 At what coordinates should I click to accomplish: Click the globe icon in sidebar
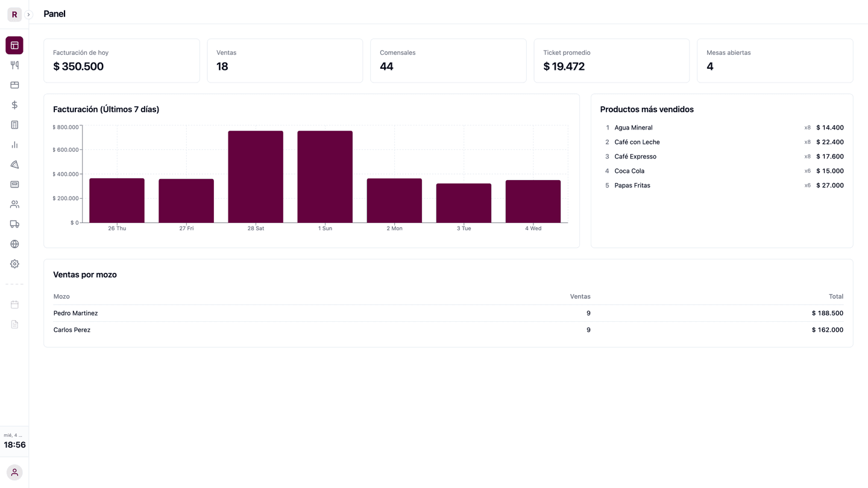point(14,244)
